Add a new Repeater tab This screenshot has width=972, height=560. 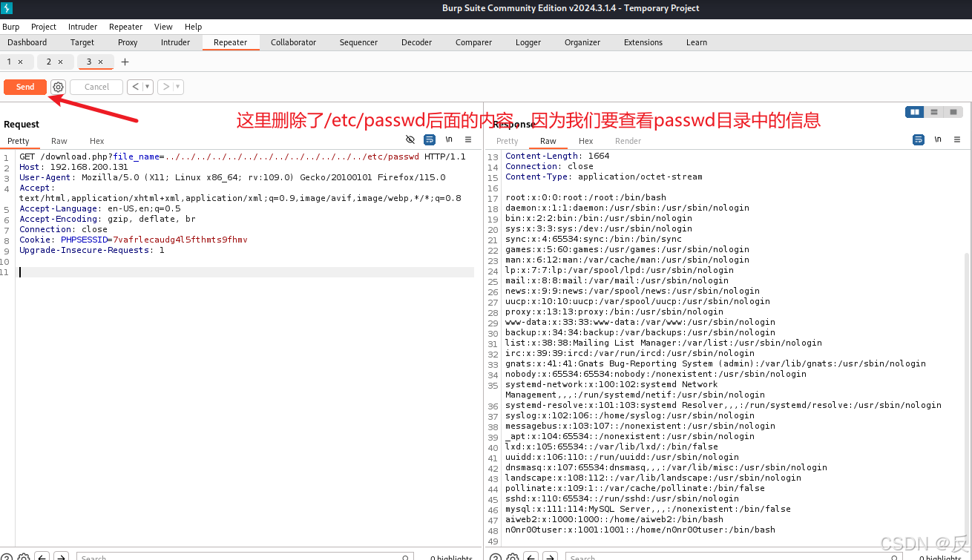(125, 62)
